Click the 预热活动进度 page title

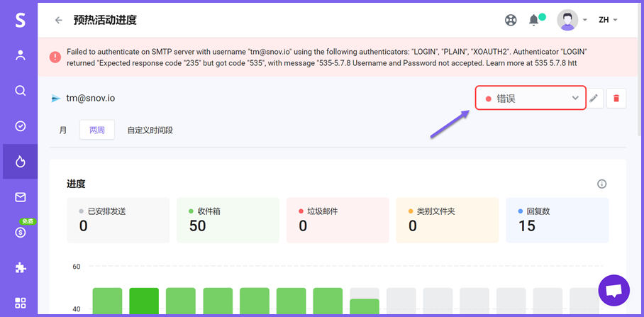(x=105, y=20)
